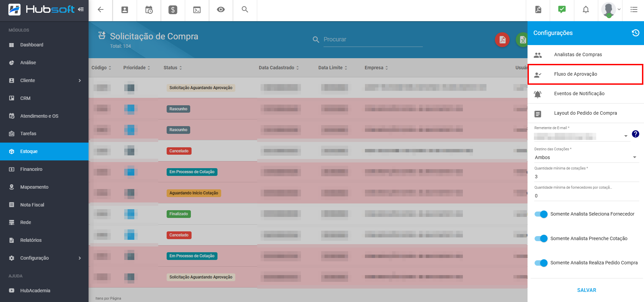Open the PDF document icon in top bar
The image size is (644, 302).
click(538, 10)
